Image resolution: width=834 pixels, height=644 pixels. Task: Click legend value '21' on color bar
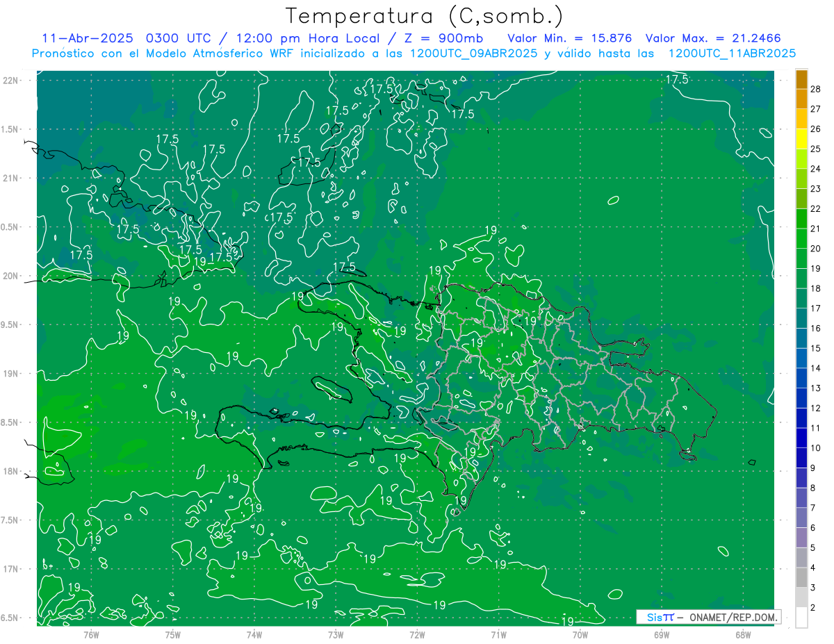pos(816,229)
